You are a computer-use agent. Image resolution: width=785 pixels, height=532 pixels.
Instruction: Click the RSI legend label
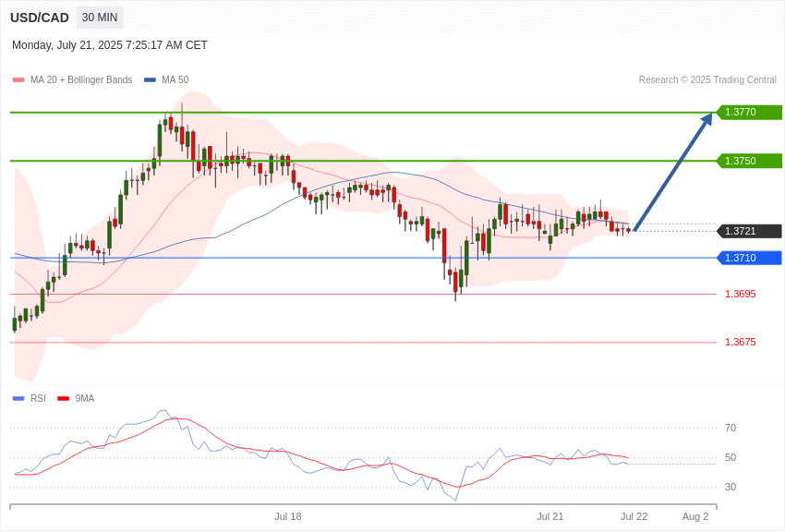(38, 398)
